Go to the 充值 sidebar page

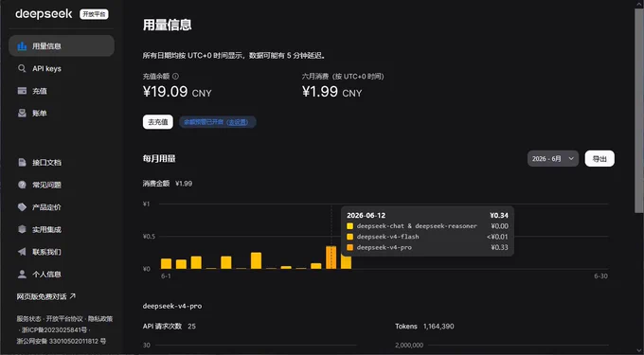pyautogui.click(x=62, y=91)
